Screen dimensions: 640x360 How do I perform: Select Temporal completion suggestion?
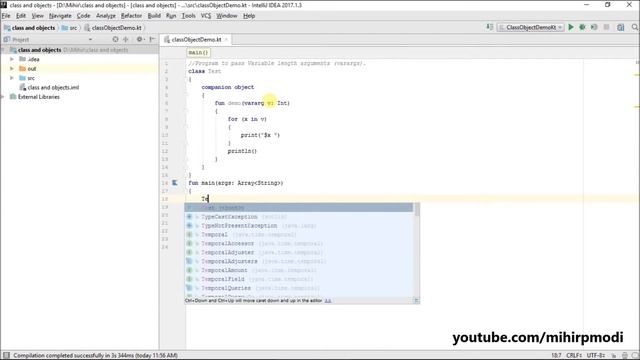tap(299, 235)
